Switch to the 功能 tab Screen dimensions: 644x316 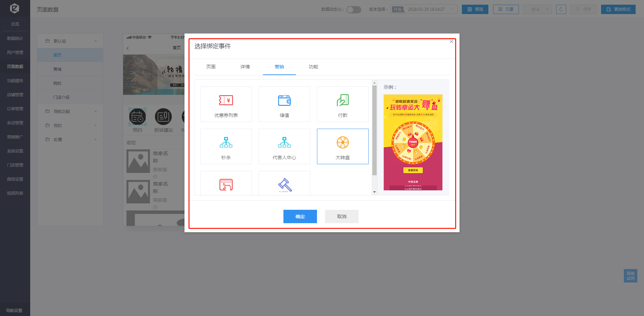(313, 67)
